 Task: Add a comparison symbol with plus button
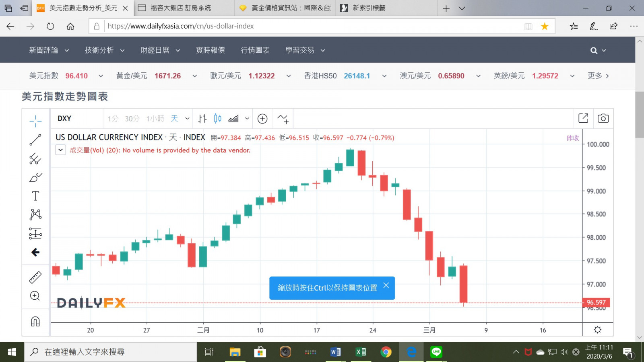click(x=262, y=119)
